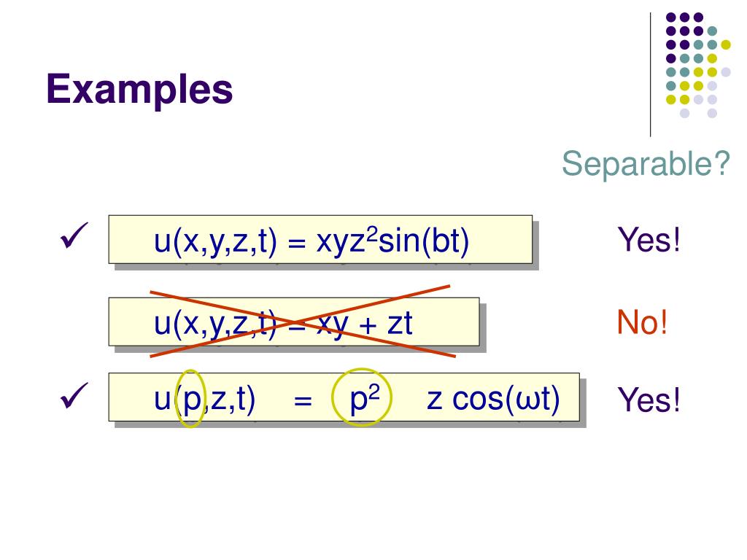Click the vertical divider line near the dots

coord(650,75)
